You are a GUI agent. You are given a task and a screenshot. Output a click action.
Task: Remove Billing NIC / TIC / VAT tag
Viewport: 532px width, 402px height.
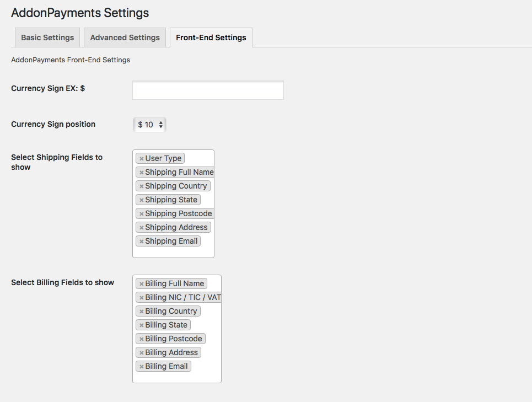point(142,298)
